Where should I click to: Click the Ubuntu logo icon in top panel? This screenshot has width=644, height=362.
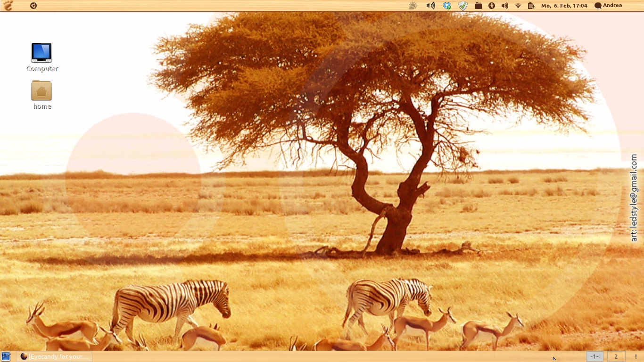click(33, 6)
